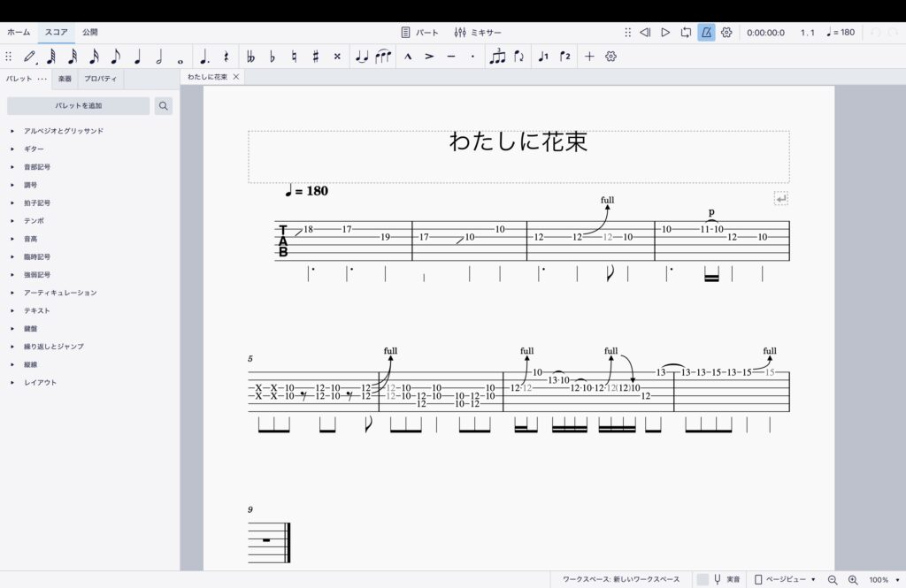The width and height of the screenshot is (906, 588).
Task: Toggle the metronome
Action: pos(706,33)
